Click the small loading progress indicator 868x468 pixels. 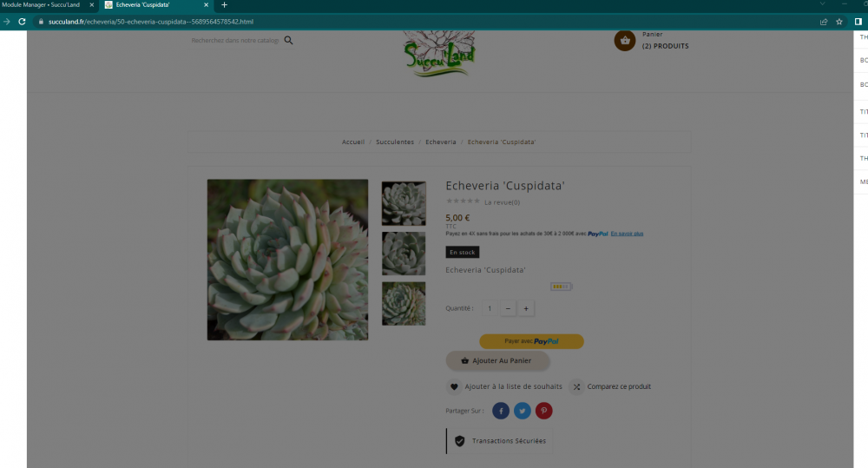pyautogui.click(x=561, y=287)
